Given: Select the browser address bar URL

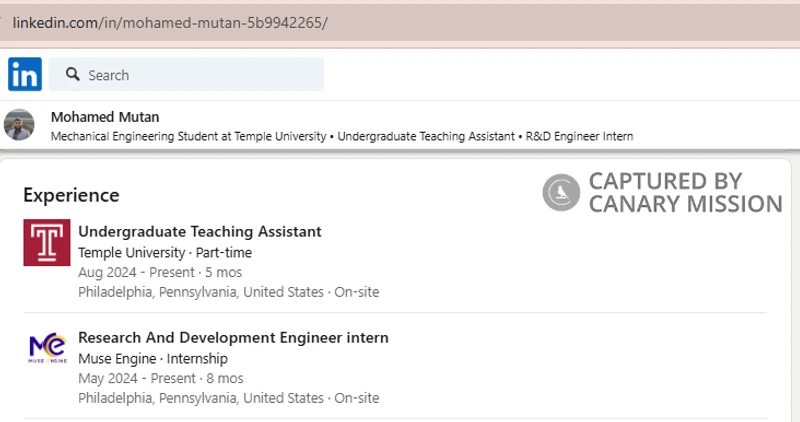Looking at the screenshot, I should (170, 23).
